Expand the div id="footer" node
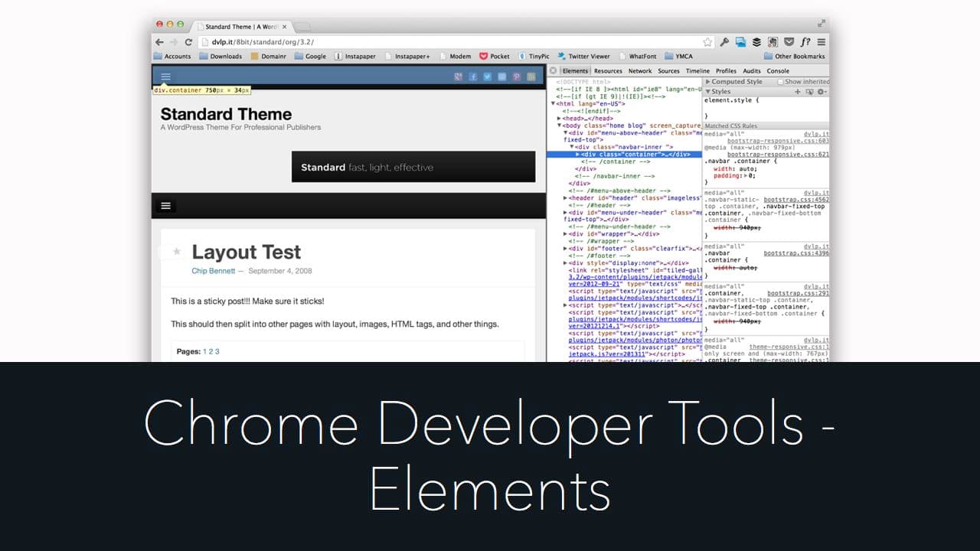Image resolution: width=980 pixels, height=551 pixels. click(566, 248)
